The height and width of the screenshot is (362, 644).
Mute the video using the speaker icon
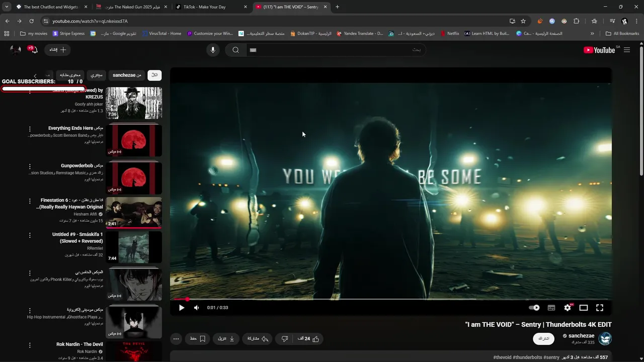coord(197,308)
